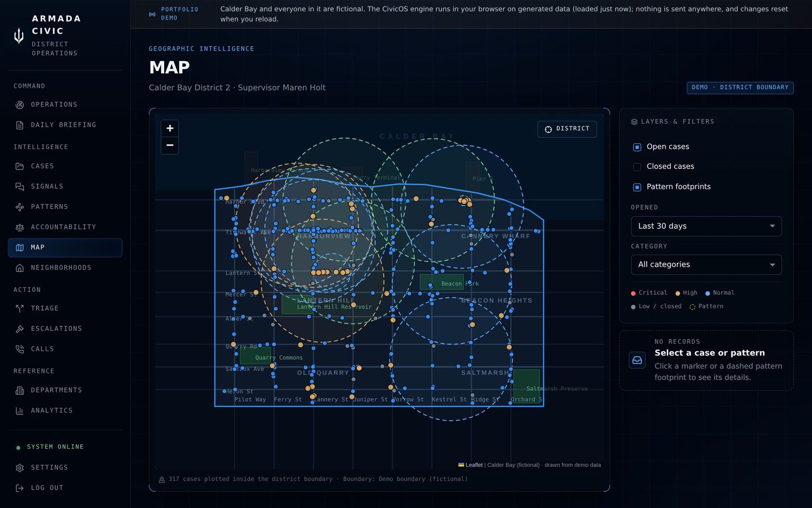Click the layers stack icon in Layers & Filters
The image size is (812, 508).
[635, 122]
